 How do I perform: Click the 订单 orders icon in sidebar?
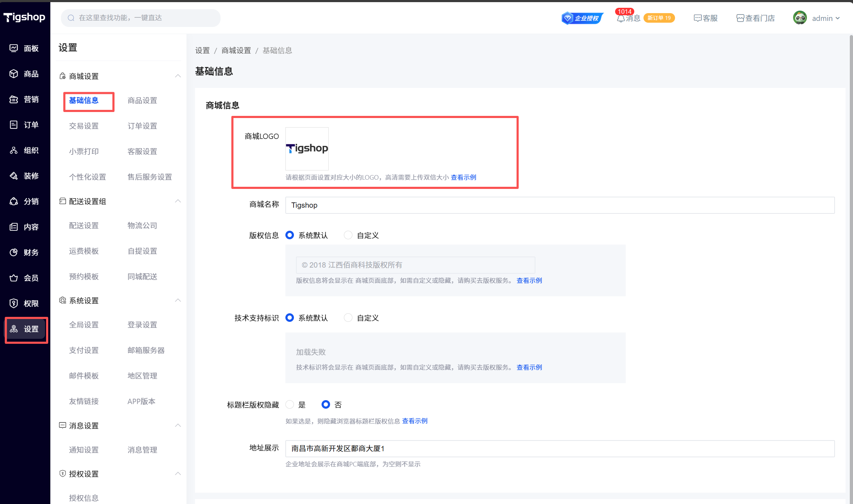pos(13,125)
